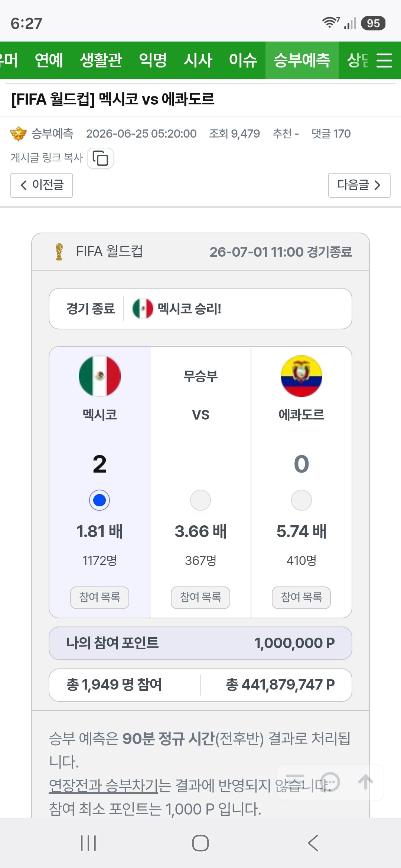Copy the post link via copy icon

100,158
